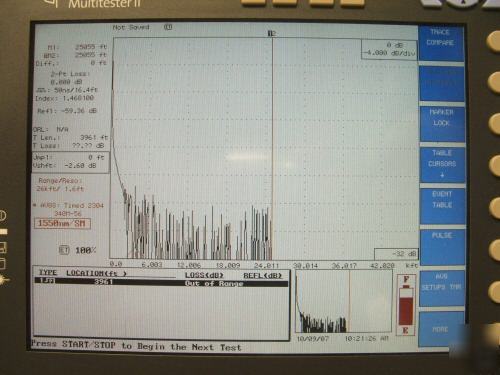The height and width of the screenshot is (375, 500).
Task: Open the overview trace thumbnail
Action: [x=344, y=301]
